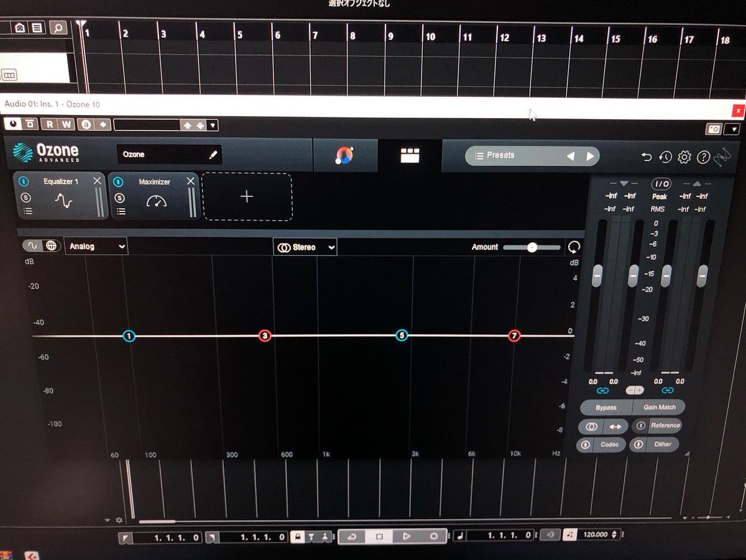Image resolution: width=746 pixels, height=560 pixels.
Task: Select EQ band node 7
Action: click(x=513, y=336)
